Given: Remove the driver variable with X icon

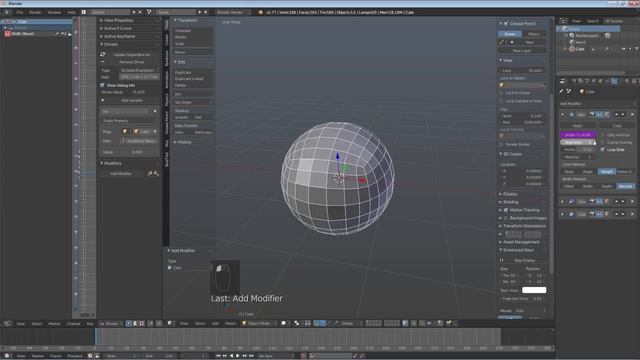Looking at the screenshot, I should pos(155,111).
